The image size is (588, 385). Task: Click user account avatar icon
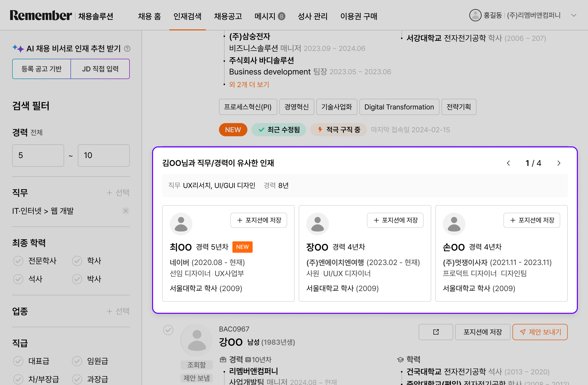(475, 15)
